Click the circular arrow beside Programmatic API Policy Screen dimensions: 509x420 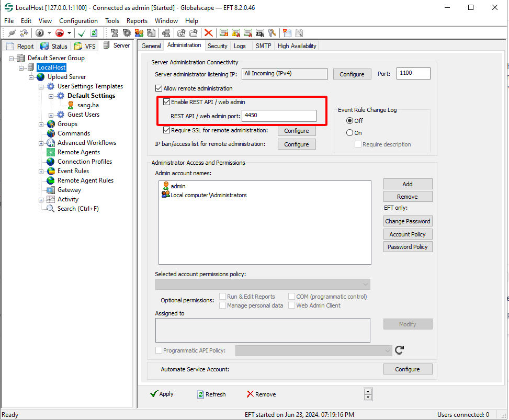coord(399,350)
